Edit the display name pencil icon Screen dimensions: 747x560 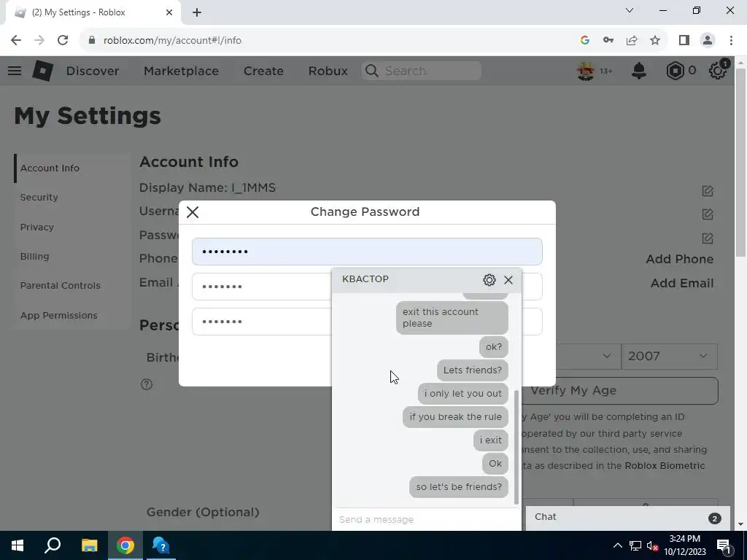708,191
